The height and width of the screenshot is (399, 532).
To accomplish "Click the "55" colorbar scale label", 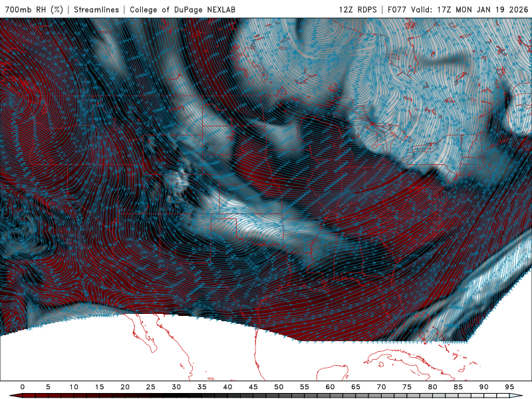I will coord(305,387).
